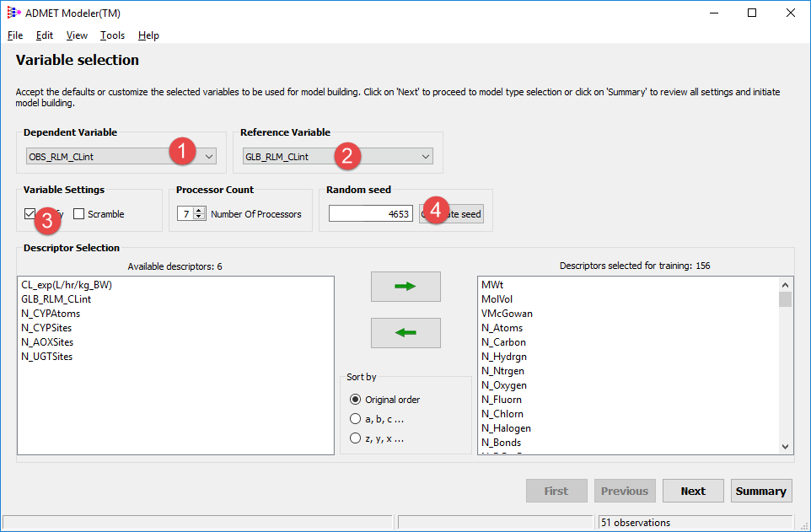Open the Help menu
Screen dimensions: 811x532
[148, 35]
